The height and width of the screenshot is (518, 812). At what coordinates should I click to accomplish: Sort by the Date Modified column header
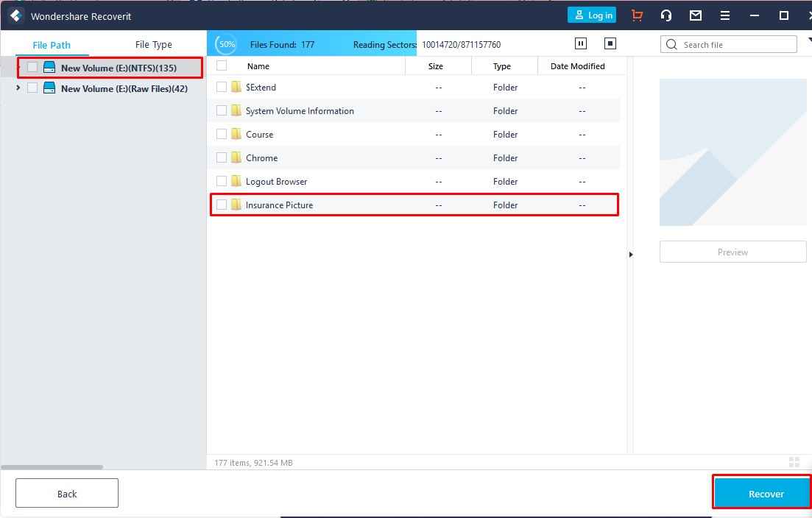pos(577,66)
